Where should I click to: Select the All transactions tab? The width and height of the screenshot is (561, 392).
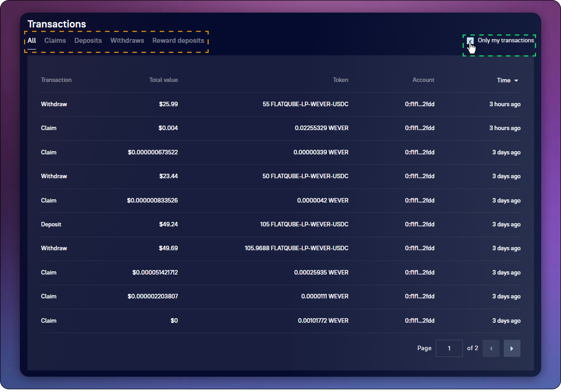click(x=32, y=40)
